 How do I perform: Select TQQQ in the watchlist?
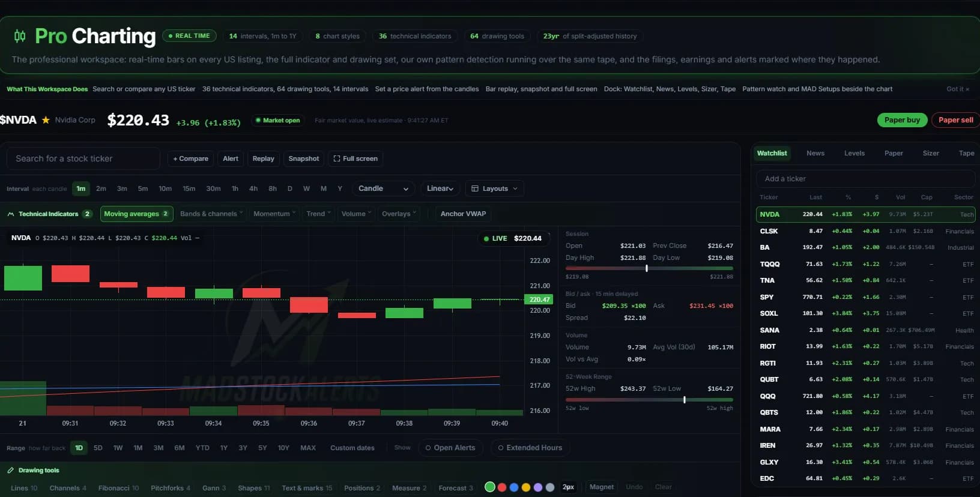click(x=865, y=264)
